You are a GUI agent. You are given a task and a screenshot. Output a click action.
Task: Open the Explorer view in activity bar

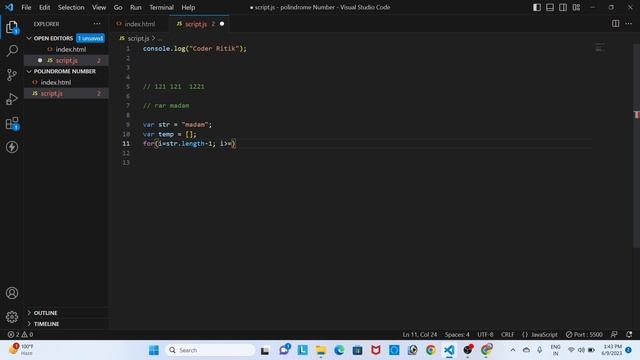pos(12,27)
